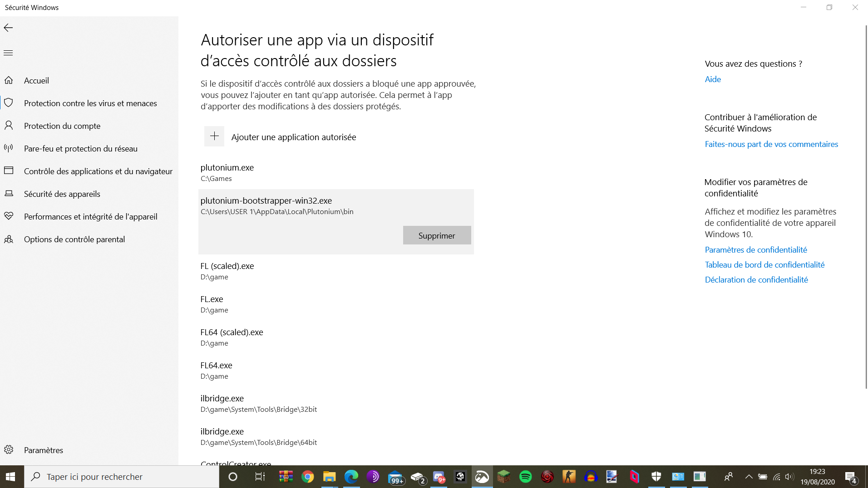Click the gear icon beside Paramètres

coord(9,449)
